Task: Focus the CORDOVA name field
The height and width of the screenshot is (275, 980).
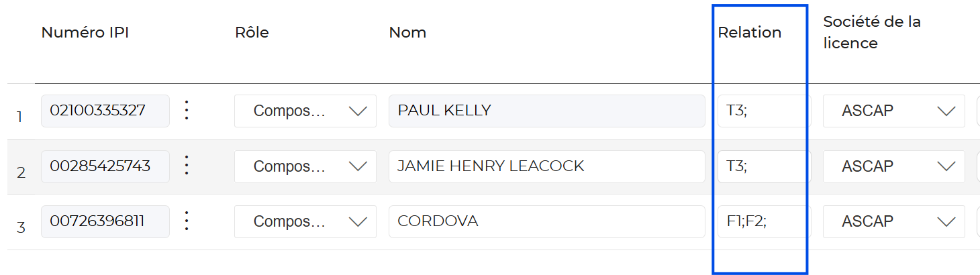Action: click(x=546, y=221)
